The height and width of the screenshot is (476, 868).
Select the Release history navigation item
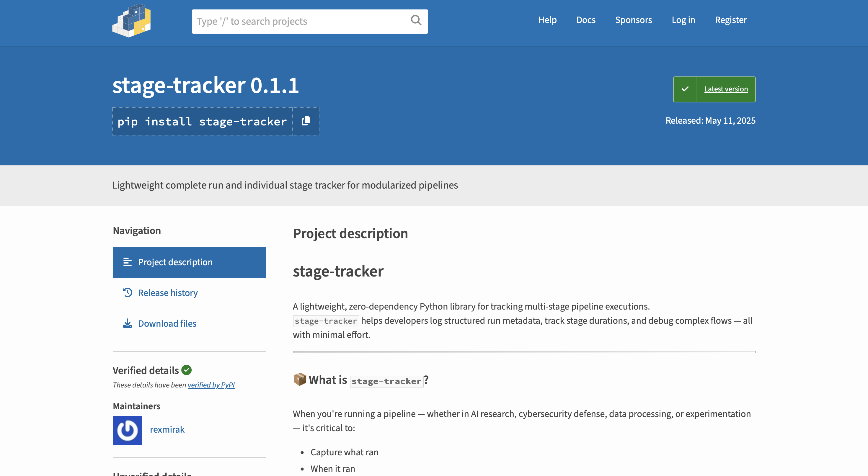point(168,292)
